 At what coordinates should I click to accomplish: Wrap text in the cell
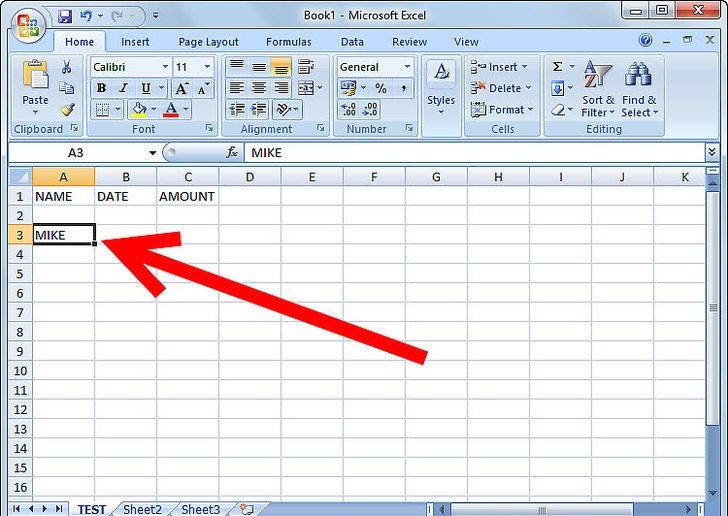coord(306,67)
